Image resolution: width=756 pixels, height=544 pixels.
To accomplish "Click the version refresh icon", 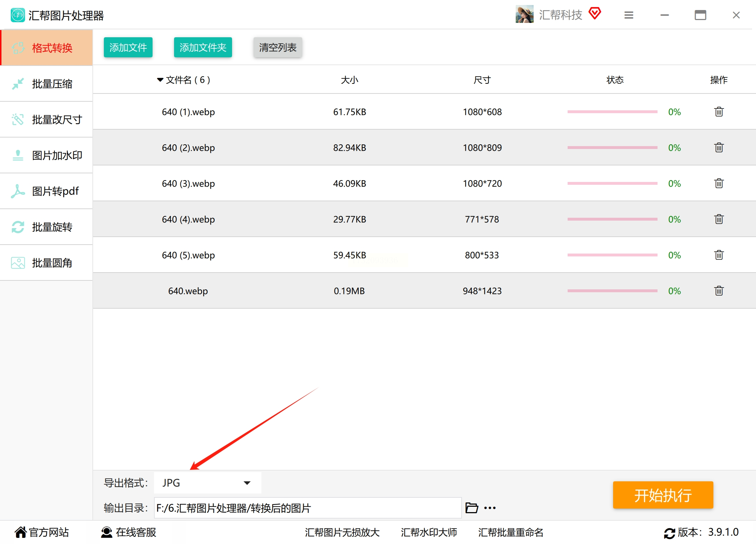I will point(669,533).
